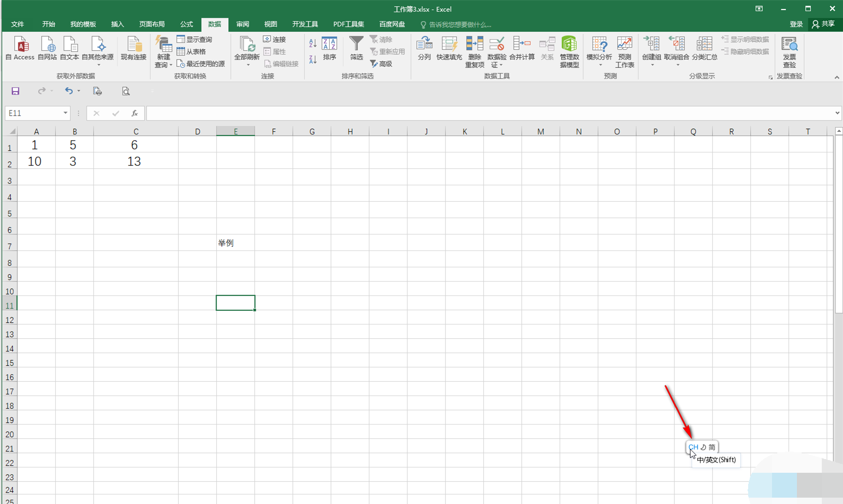Click the 共享 share button

pos(823,24)
